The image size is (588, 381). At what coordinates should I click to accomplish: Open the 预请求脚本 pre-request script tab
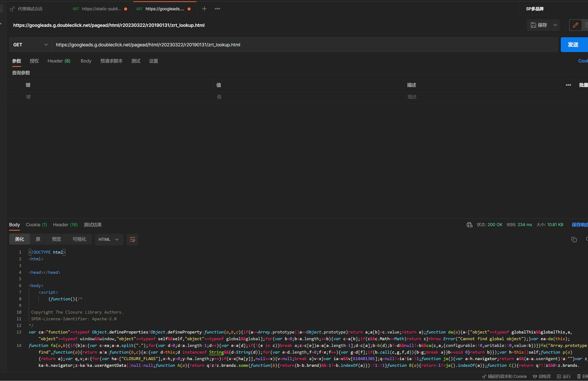point(111,61)
